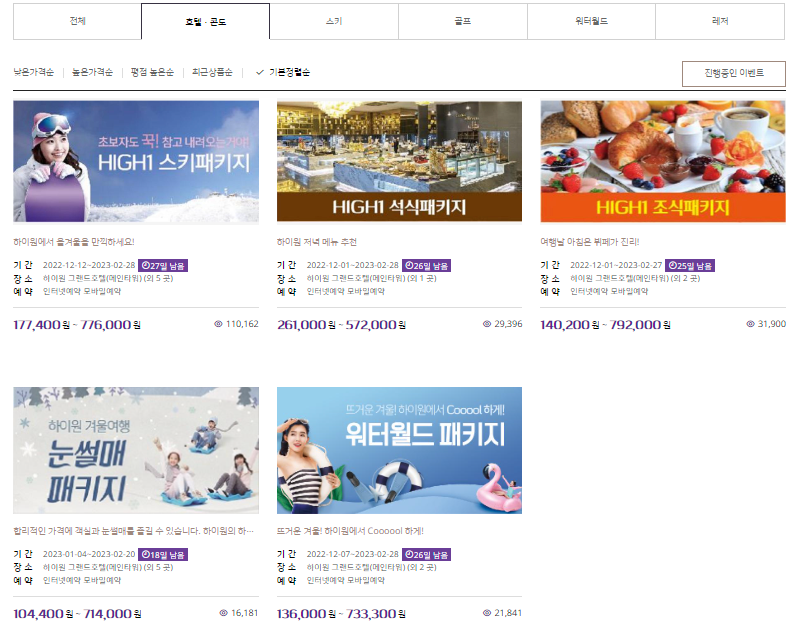Click the 눈썰매 package description text
Image resolution: width=792 pixels, height=633 pixels.
click(133, 531)
